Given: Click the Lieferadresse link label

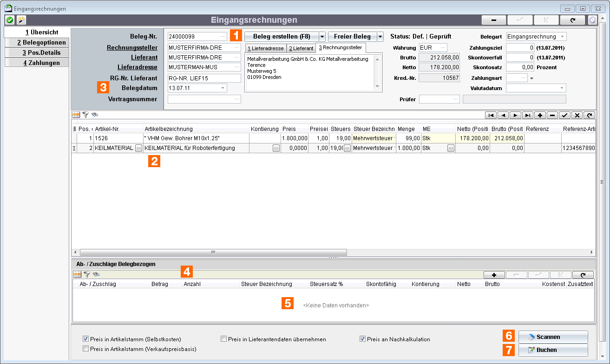Looking at the screenshot, I should tap(137, 67).
